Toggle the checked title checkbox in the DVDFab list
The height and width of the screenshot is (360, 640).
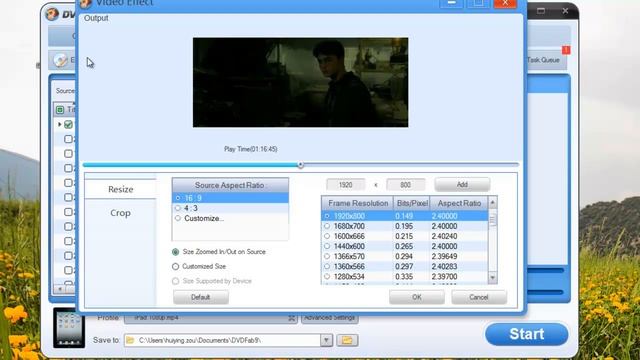pos(69,124)
